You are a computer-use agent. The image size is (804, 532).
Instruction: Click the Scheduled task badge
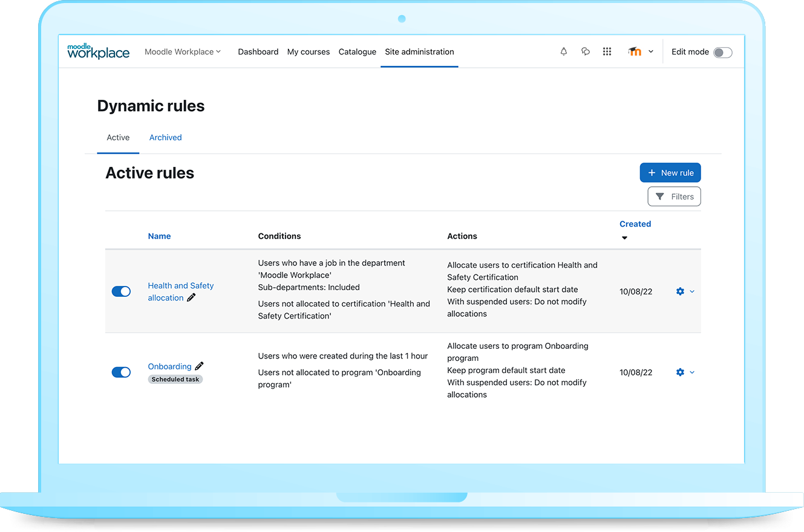click(175, 380)
